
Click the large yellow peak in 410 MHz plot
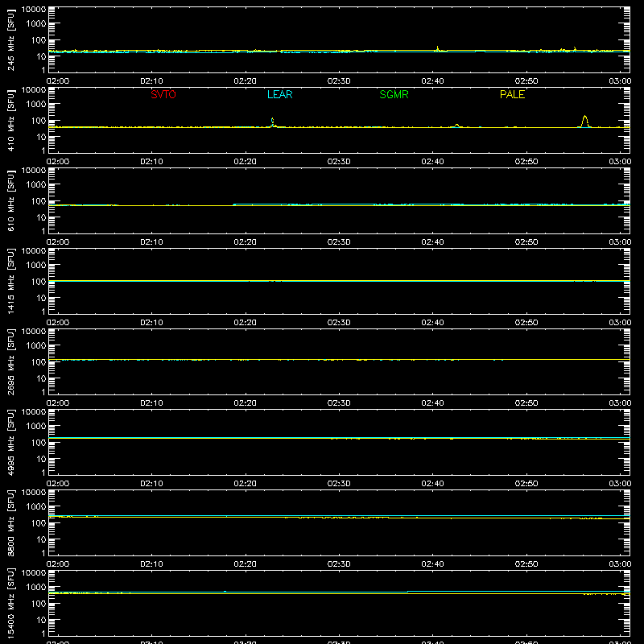(x=585, y=122)
